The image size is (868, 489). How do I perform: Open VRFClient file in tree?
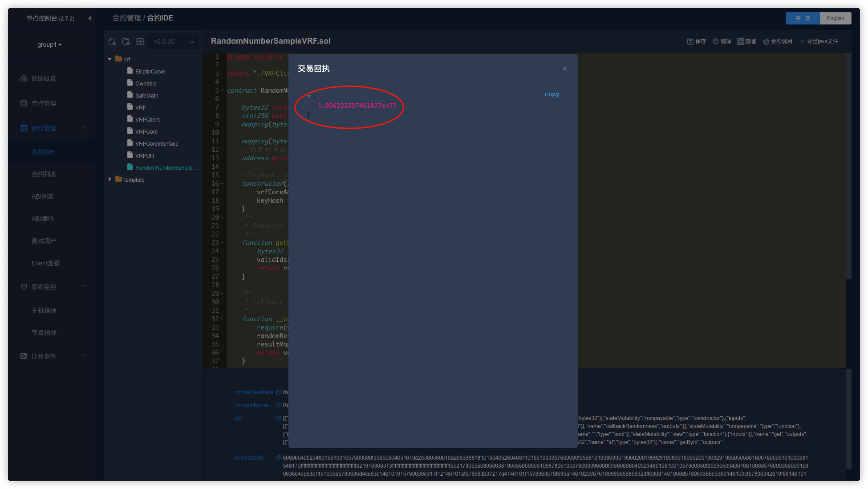(x=147, y=119)
